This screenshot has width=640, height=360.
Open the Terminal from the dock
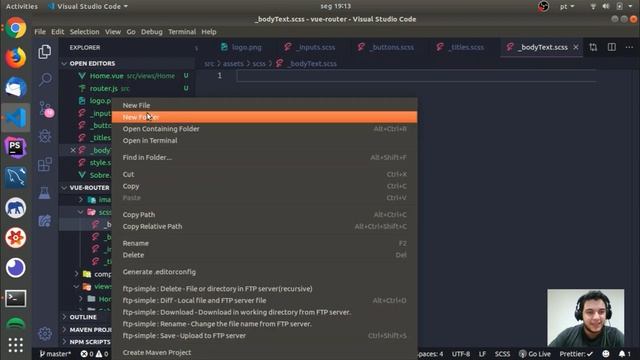coord(16,298)
